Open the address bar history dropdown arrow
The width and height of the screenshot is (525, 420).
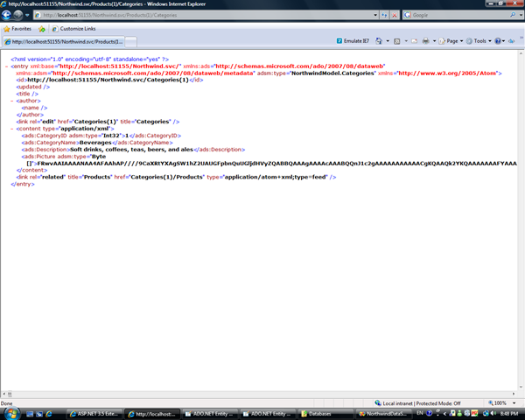tap(375, 15)
